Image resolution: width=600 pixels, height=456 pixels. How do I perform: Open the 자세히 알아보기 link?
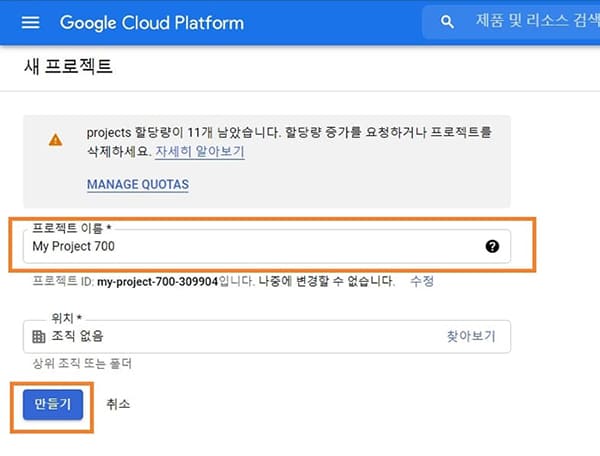[200, 151]
